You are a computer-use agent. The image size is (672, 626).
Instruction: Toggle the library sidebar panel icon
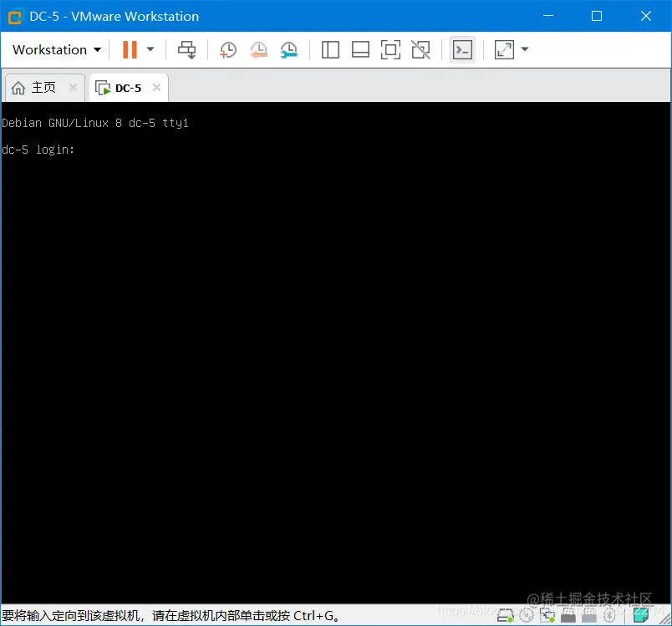330,49
